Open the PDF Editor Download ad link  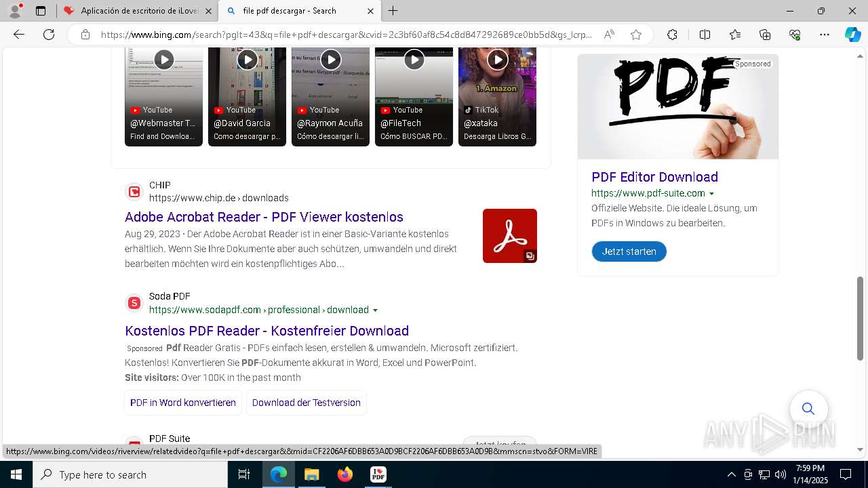click(654, 177)
